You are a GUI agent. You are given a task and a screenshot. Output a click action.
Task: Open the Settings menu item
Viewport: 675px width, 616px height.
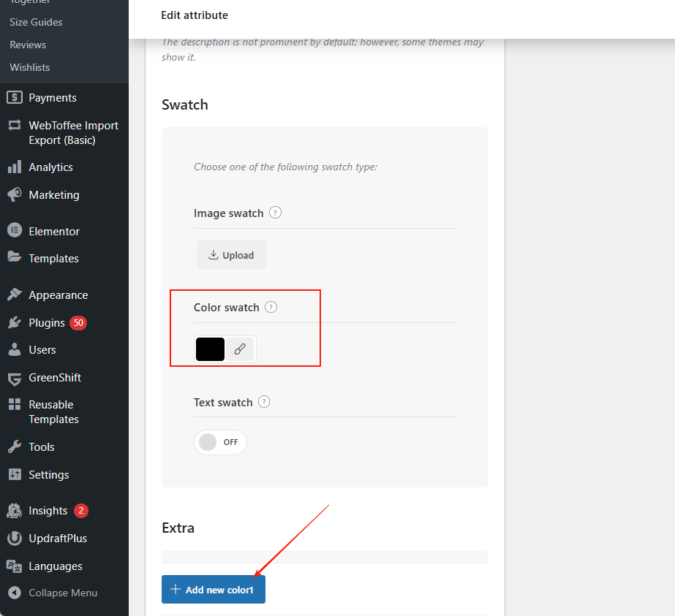pyautogui.click(x=48, y=475)
